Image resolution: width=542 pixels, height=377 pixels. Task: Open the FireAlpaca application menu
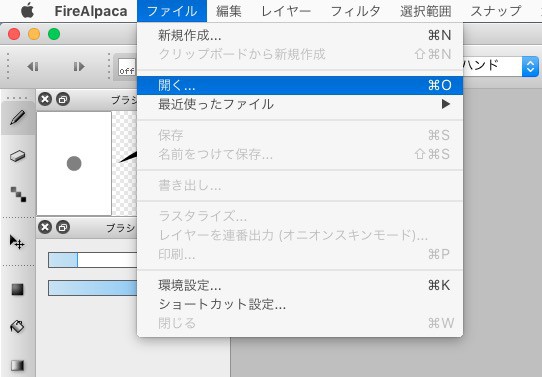91,11
